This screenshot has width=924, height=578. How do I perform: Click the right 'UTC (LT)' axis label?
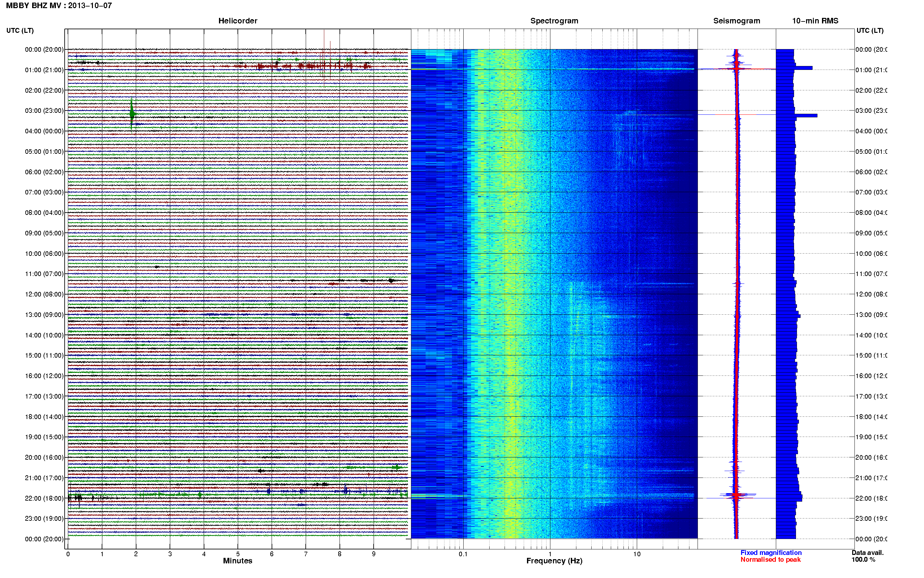click(870, 31)
